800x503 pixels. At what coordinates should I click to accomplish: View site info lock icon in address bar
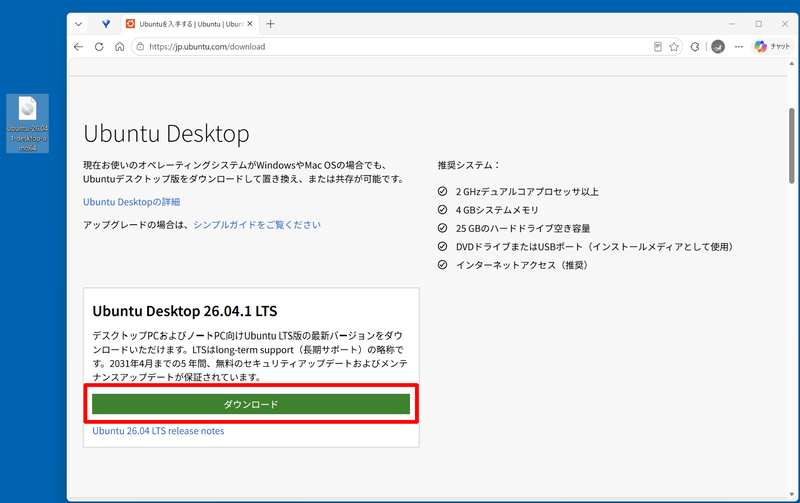140,46
